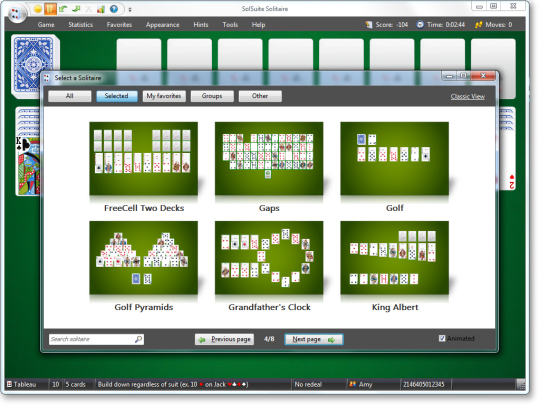The width and height of the screenshot is (540, 405).
Task: Choose the King Albert thumbnail
Action: coord(395,258)
